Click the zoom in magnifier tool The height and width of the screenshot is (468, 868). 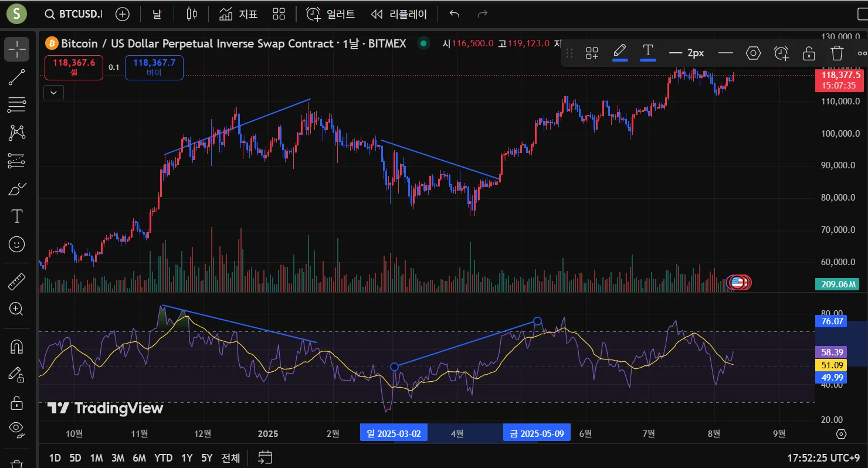click(x=16, y=309)
